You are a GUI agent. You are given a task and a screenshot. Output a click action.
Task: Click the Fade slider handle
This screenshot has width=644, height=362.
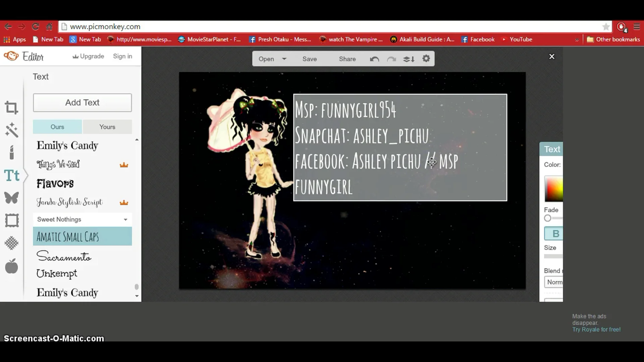pyautogui.click(x=548, y=218)
